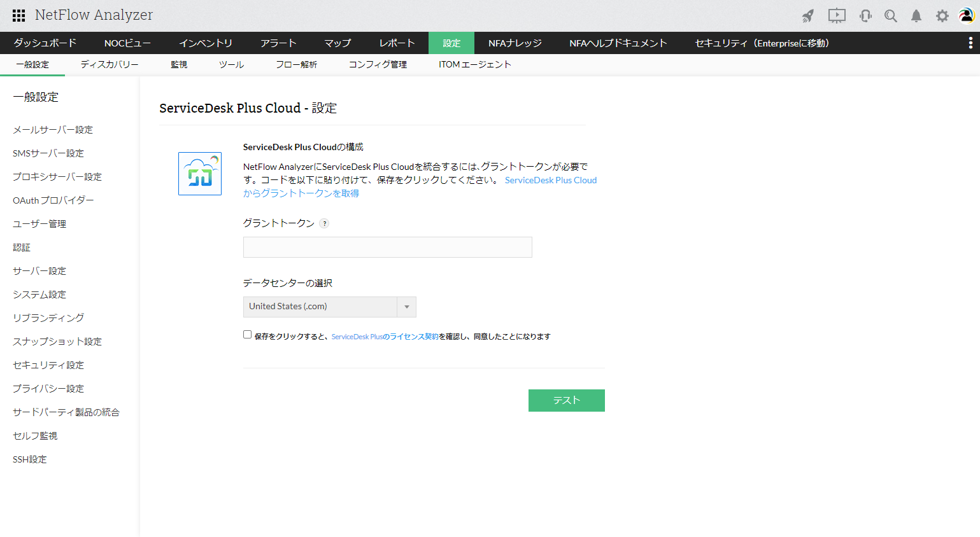Go to OAuthプロバイダー settings
The height and width of the screenshot is (537, 980).
53,200
